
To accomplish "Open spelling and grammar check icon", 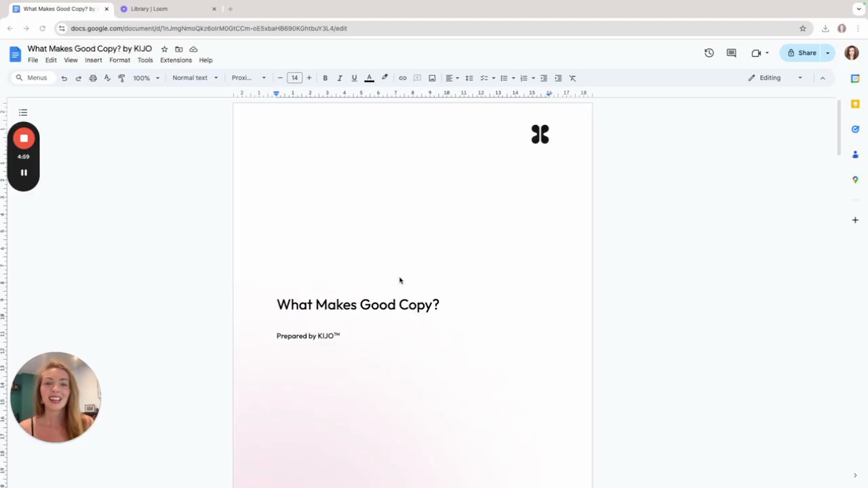I will 107,78.
